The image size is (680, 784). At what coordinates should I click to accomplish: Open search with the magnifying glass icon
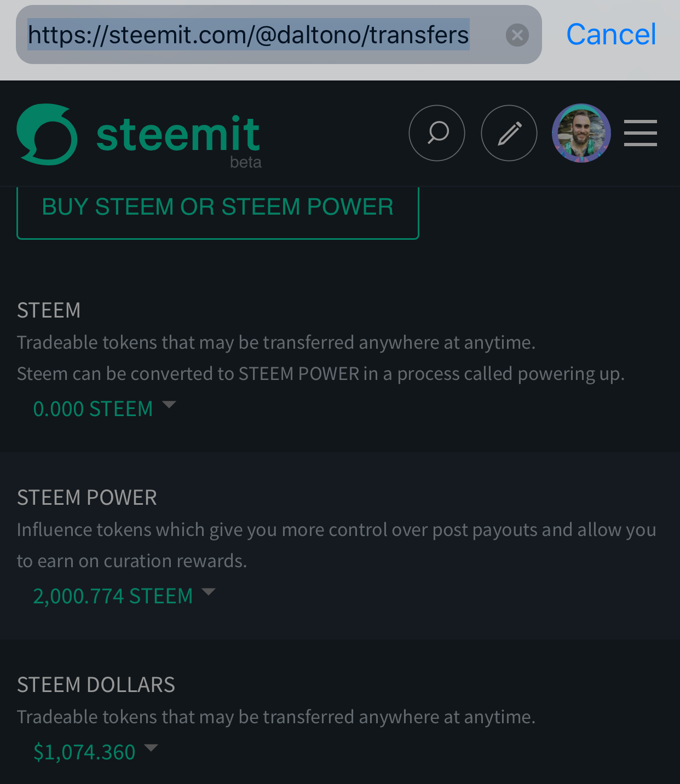click(437, 133)
